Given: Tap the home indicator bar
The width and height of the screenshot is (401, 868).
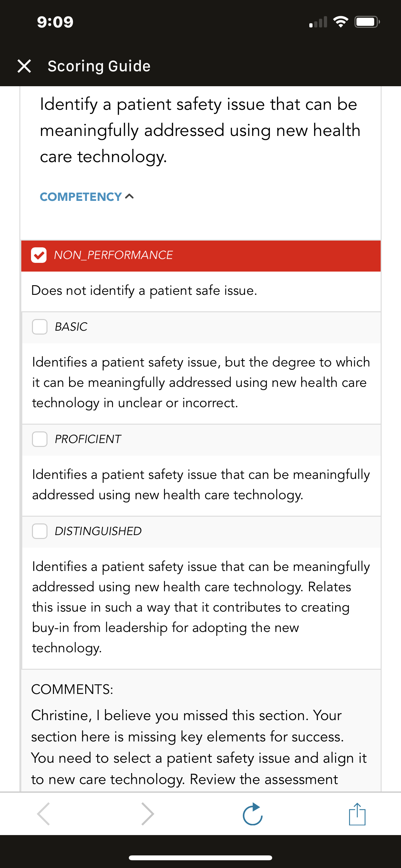Looking at the screenshot, I should (200, 858).
